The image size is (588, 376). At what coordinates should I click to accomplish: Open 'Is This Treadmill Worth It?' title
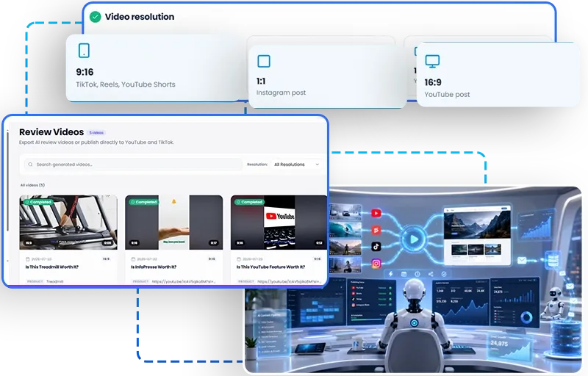[52, 267]
